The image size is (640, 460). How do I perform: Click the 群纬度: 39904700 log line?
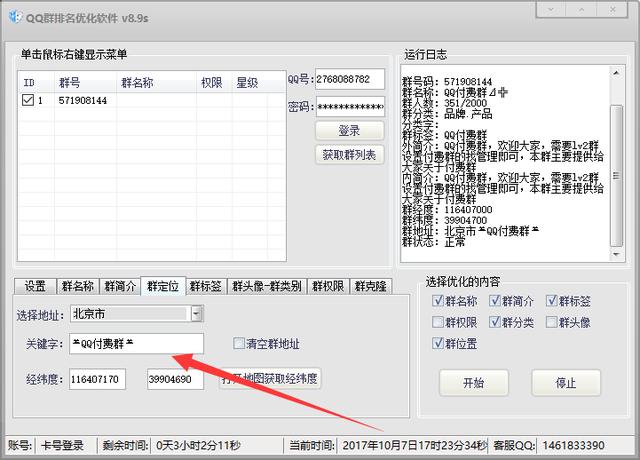445,220
